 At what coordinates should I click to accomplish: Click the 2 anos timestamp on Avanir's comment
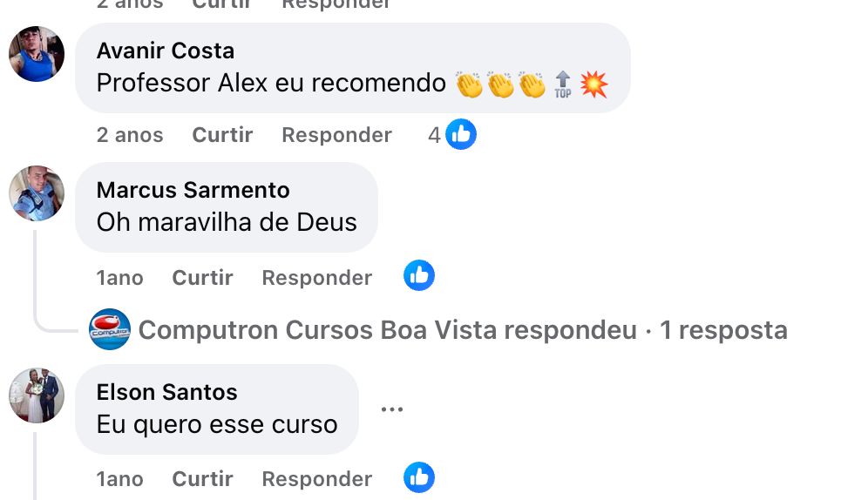130,135
